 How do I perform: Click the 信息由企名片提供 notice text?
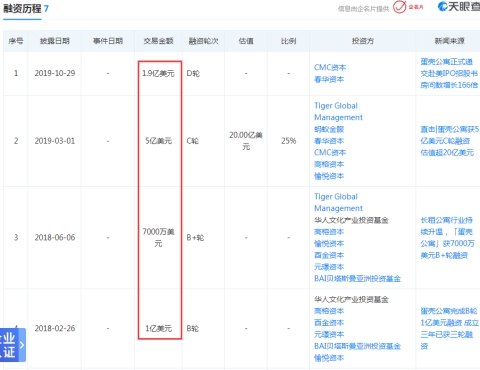pyautogui.click(x=363, y=9)
